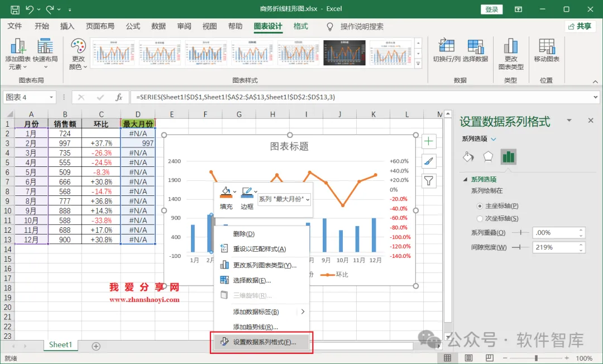The width and height of the screenshot is (603, 364).
Task: Switch to Normal view in status bar
Action: point(447,358)
